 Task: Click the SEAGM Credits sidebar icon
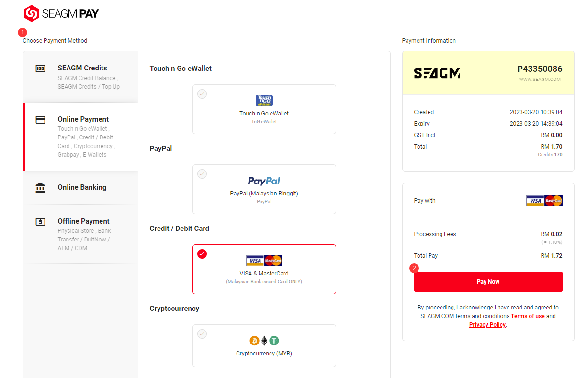pos(41,69)
